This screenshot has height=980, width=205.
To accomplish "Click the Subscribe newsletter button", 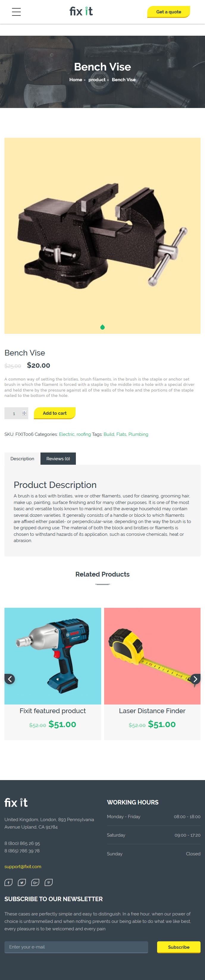I will (179, 947).
